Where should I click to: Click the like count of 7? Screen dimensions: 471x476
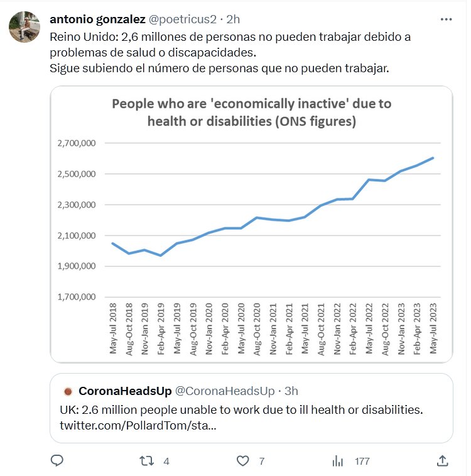point(261,461)
